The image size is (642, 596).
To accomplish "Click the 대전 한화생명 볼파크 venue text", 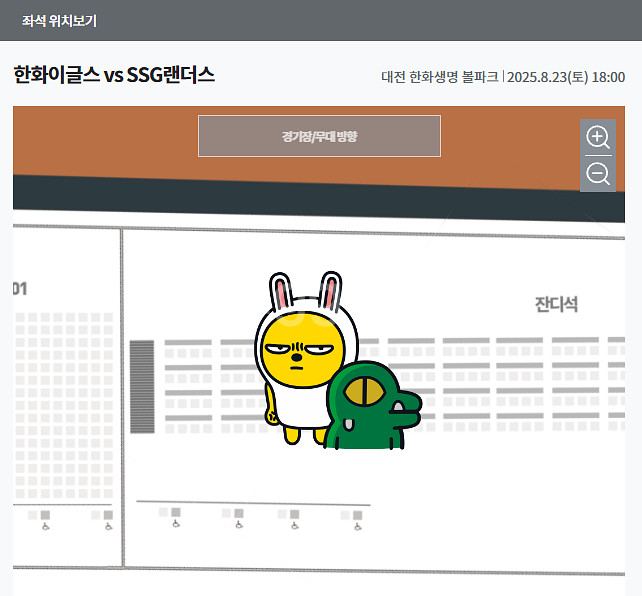I will point(440,77).
